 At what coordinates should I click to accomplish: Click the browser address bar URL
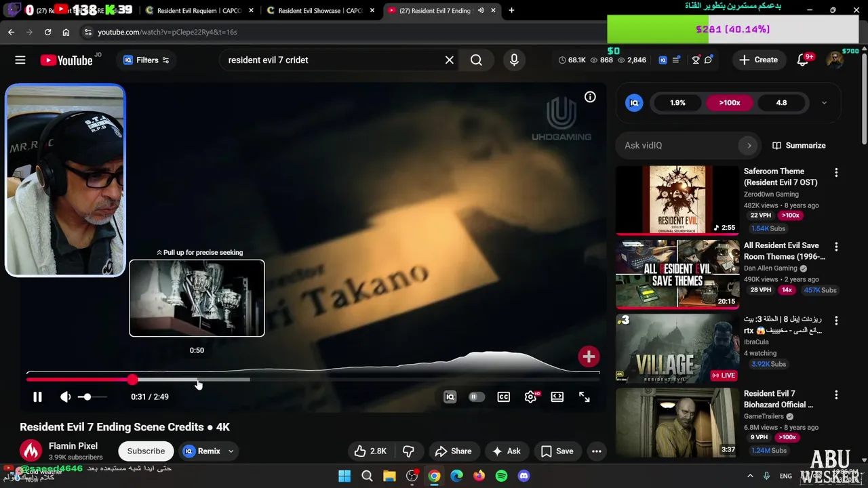coord(167,33)
